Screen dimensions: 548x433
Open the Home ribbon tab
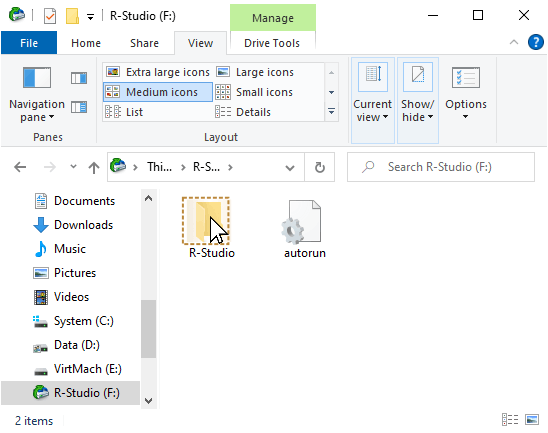86,43
